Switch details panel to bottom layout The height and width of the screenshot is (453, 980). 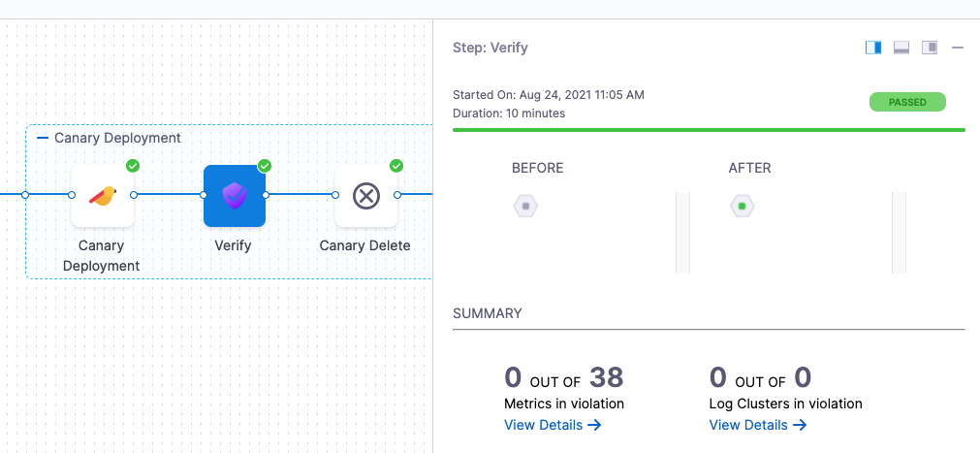[x=901, y=48]
